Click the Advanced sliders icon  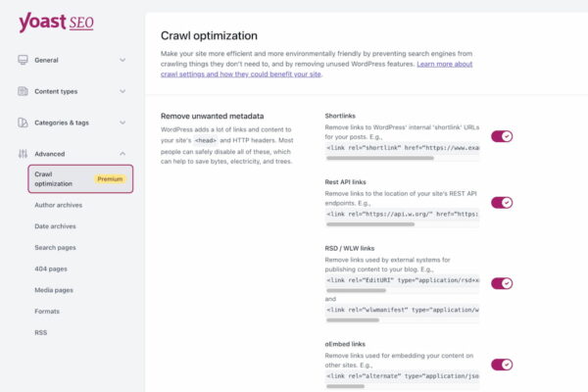tap(23, 154)
